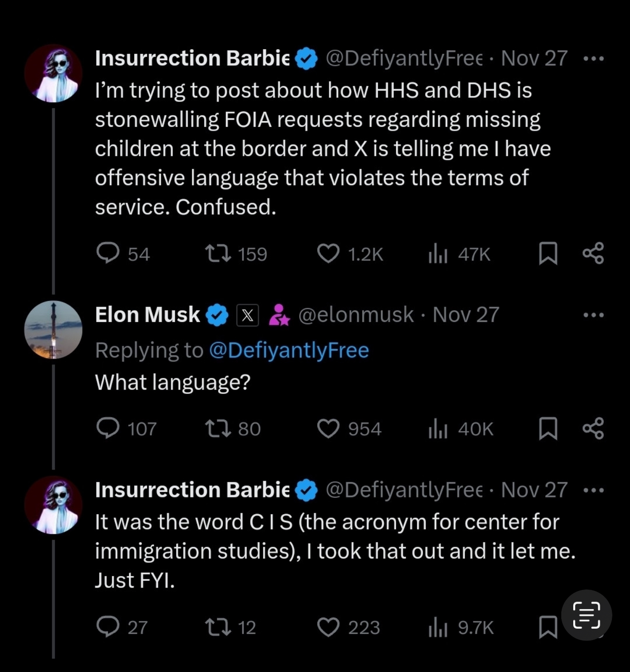Bookmark the FOIA requests post
630x672 pixels.
coord(548,253)
